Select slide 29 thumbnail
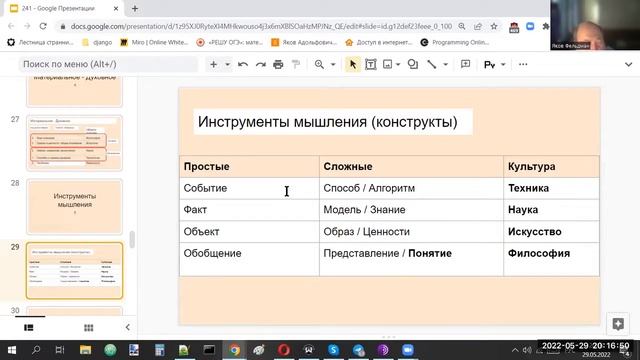The width and height of the screenshot is (640, 360). (74, 271)
